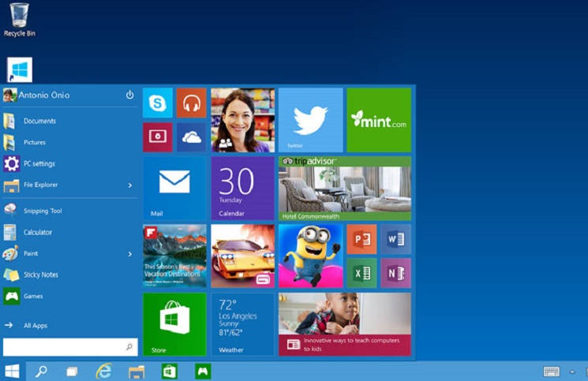Open the Twitter tile
This screenshot has height=381, width=588.
point(310,120)
